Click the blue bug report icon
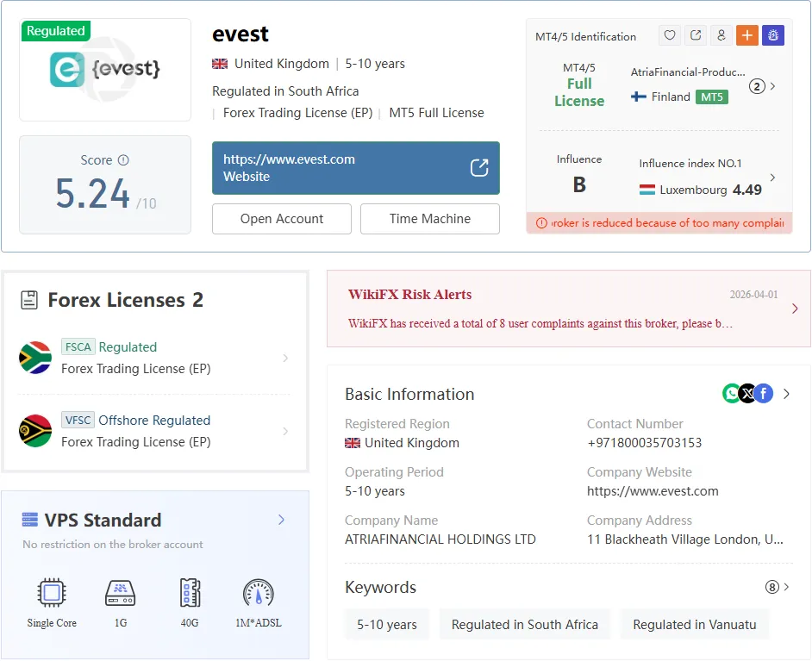812x661 pixels. tap(773, 35)
